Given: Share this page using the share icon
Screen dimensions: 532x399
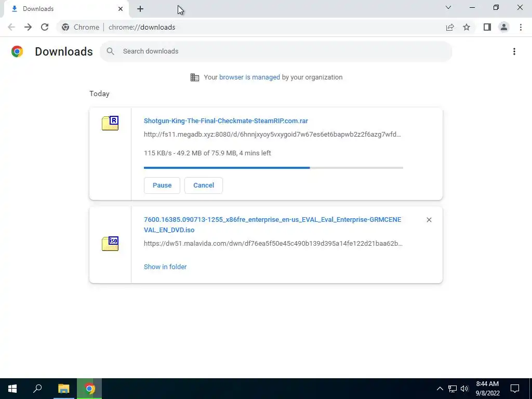Looking at the screenshot, I should pos(450,27).
